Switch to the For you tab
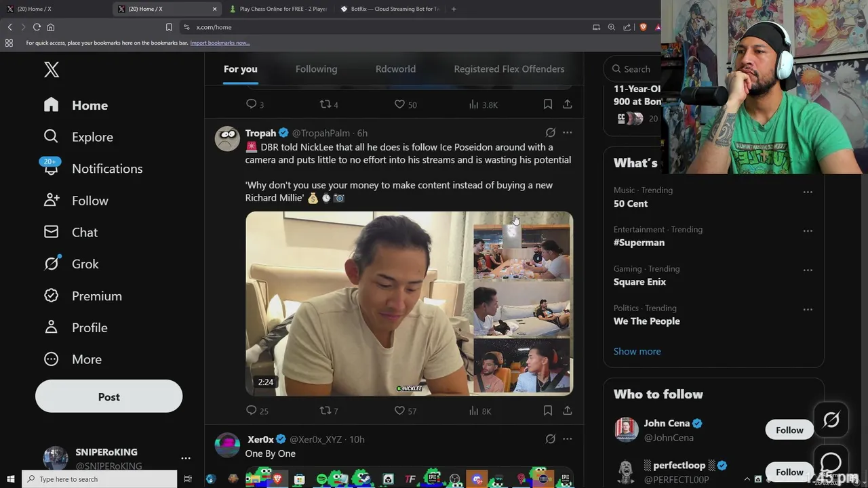This screenshot has height=488, width=868. 240,69
